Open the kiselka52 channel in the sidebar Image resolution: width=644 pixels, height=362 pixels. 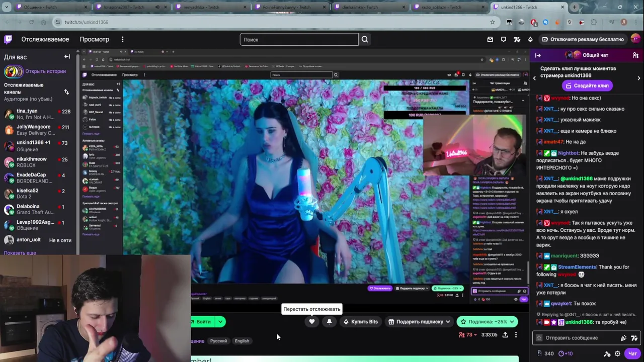click(38, 194)
